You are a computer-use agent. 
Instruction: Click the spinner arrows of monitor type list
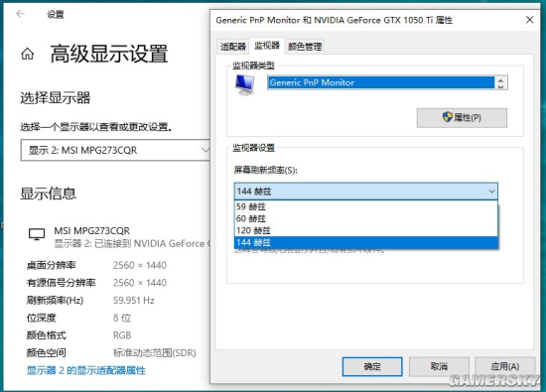(x=500, y=82)
